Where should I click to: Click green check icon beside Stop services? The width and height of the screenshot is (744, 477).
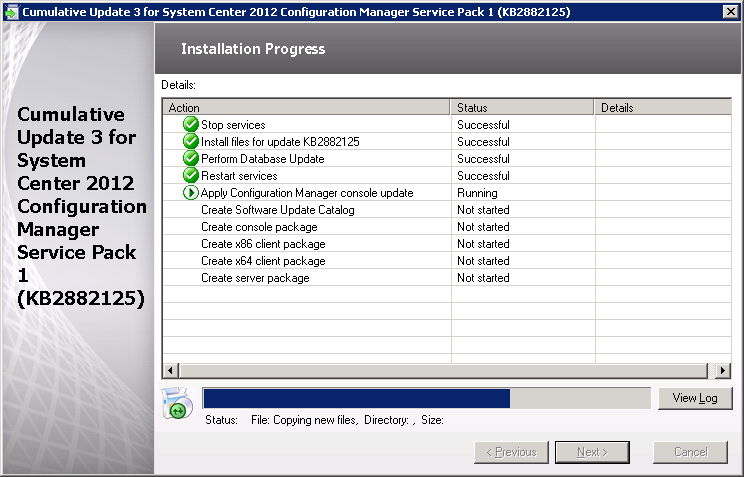[x=190, y=124]
